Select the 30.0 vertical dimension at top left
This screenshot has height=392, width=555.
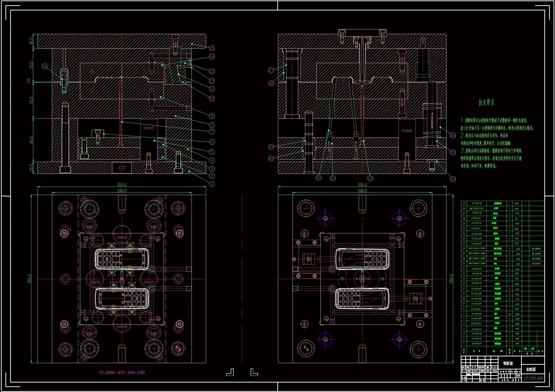(31, 41)
